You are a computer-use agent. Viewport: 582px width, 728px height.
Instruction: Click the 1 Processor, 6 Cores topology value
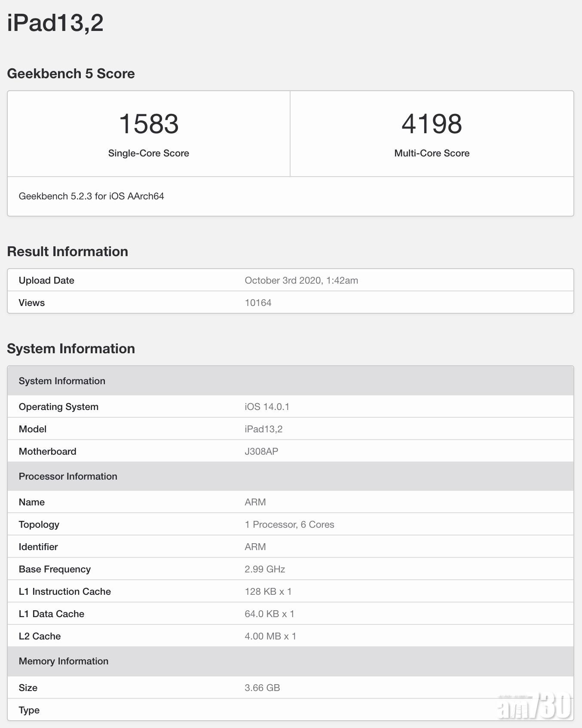coord(289,525)
